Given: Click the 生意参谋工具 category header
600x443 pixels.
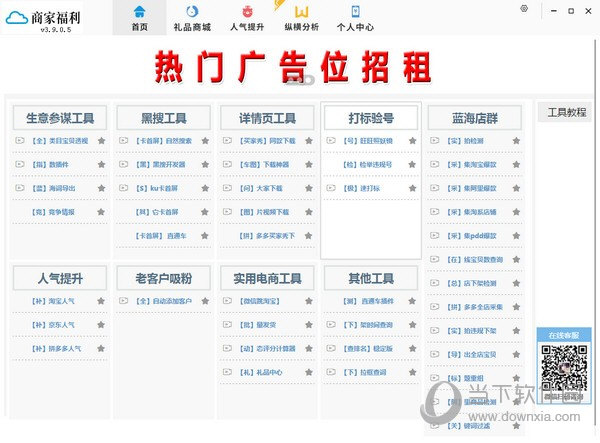Looking at the screenshot, I should pyautogui.click(x=60, y=118).
